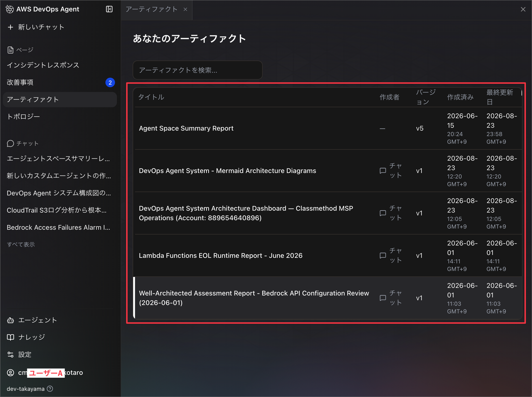Viewport: 532px width, 397px height.
Task: Open chat DevOps Agent システム構成図の...
Action: coord(59,193)
